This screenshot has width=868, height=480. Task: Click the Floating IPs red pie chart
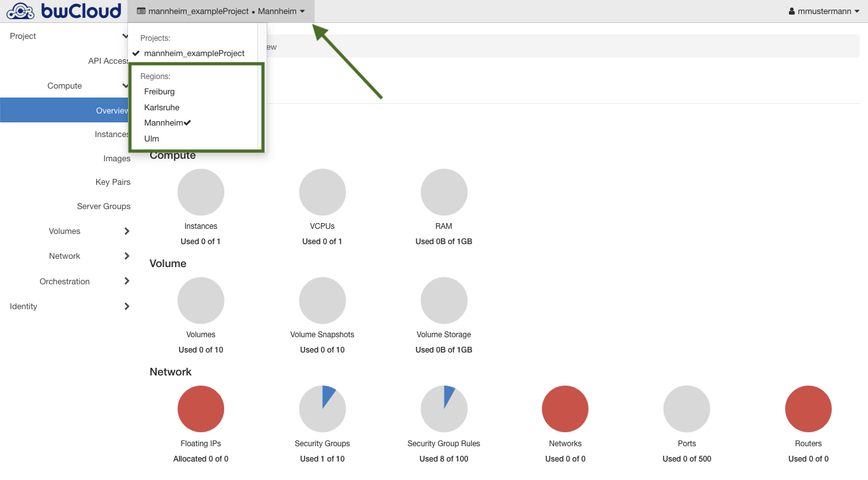[201, 409]
